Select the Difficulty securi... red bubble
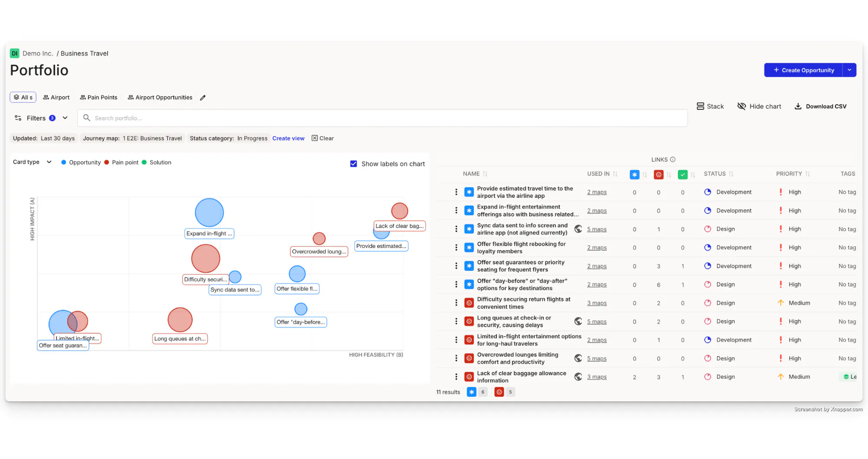 click(x=206, y=259)
